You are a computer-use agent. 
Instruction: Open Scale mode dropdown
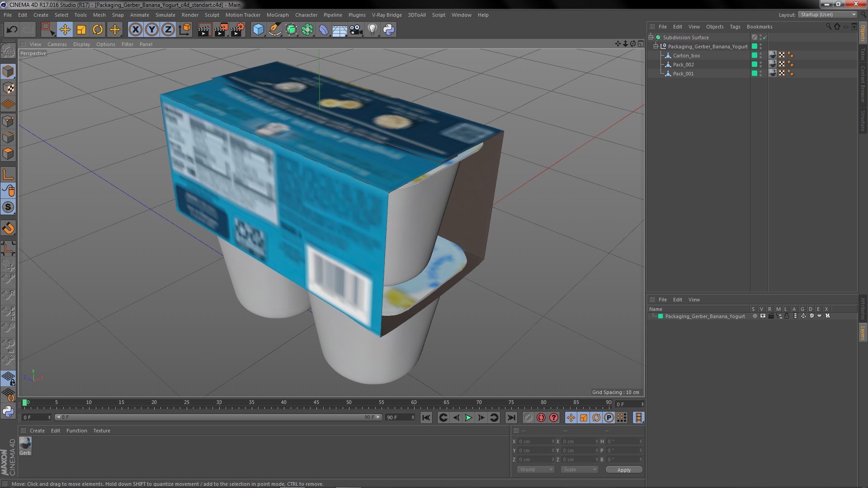pyautogui.click(x=580, y=469)
